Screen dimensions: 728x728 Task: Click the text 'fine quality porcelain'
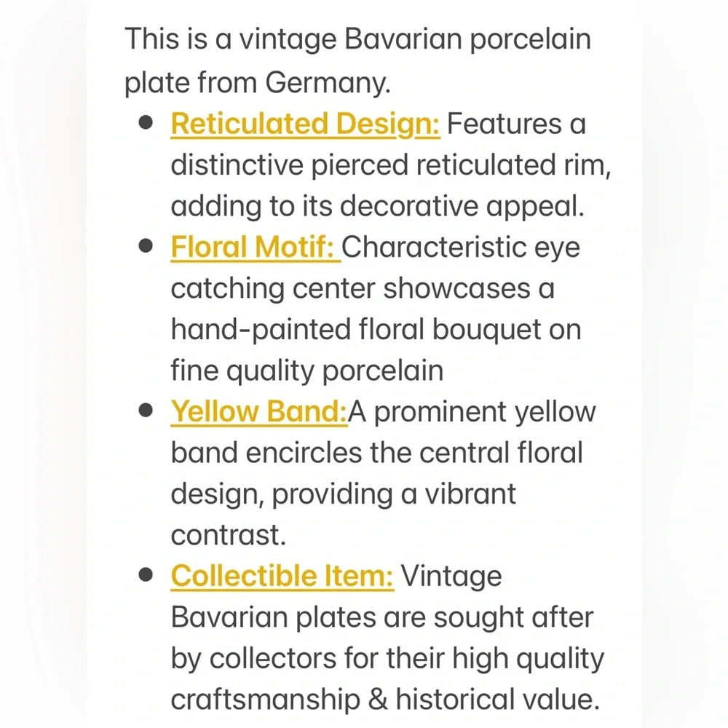click(307, 371)
